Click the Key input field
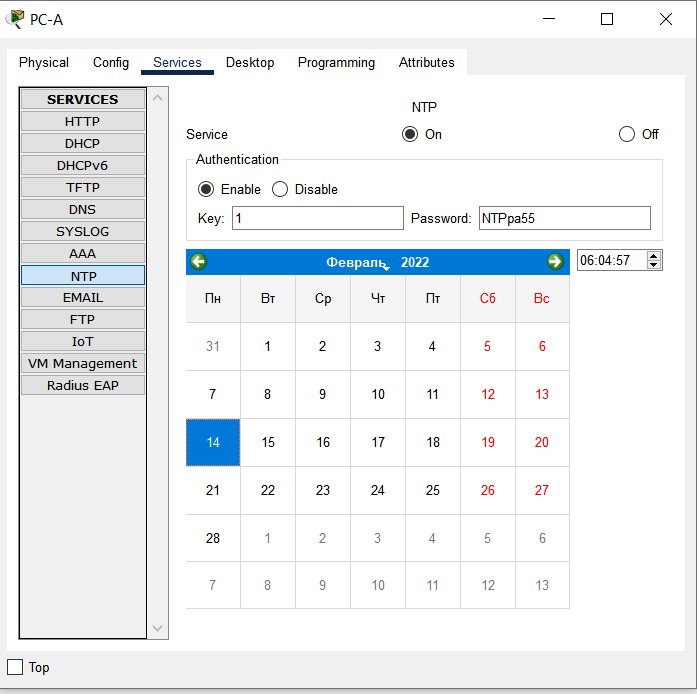The width and height of the screenshot is (697, 694). [318, 218]
